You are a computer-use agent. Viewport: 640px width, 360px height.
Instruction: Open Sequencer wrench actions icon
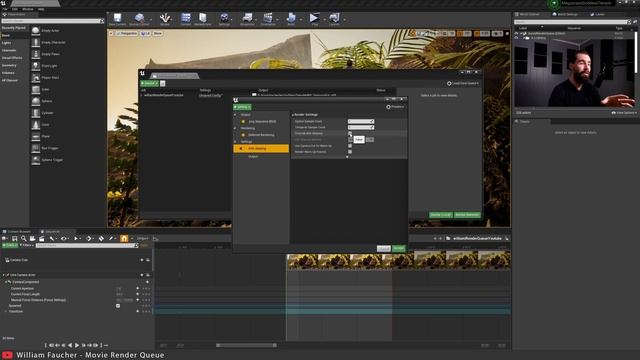click(x=52, y=238)
